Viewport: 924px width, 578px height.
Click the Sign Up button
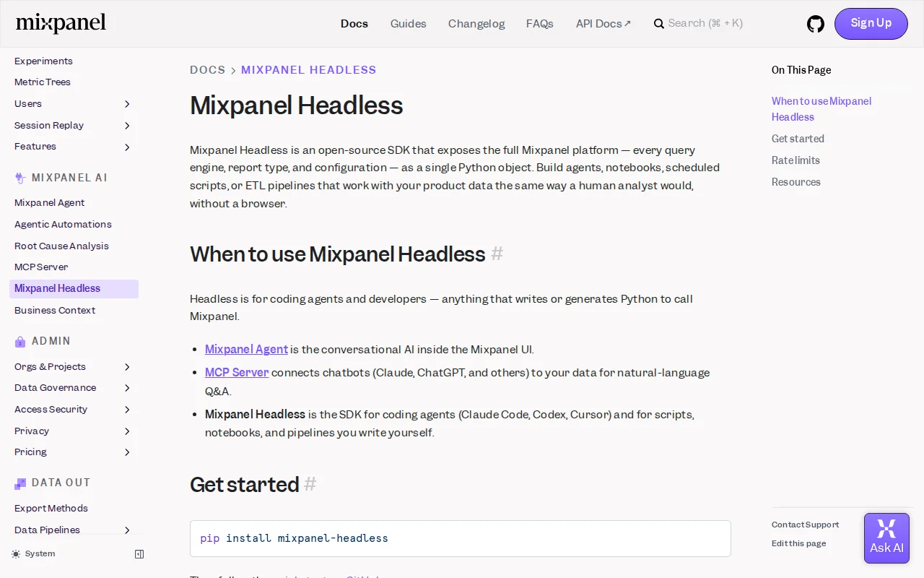click(x=871, y=24)
